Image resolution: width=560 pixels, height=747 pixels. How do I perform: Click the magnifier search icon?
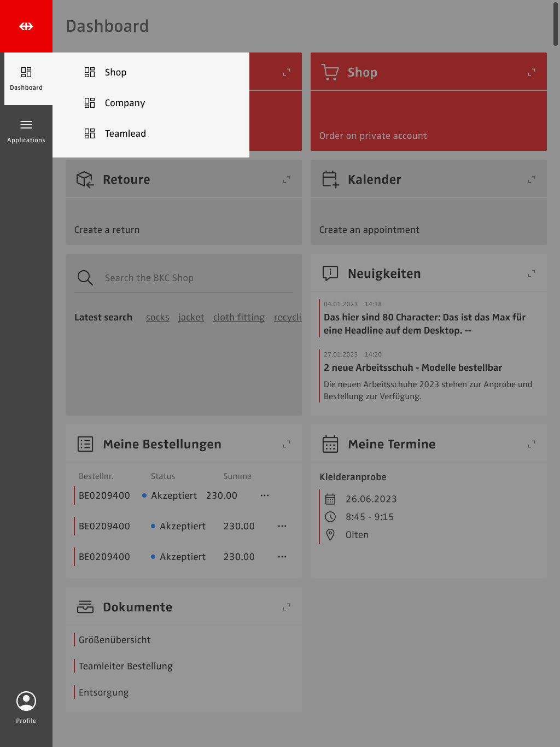(x=85, y=278)
